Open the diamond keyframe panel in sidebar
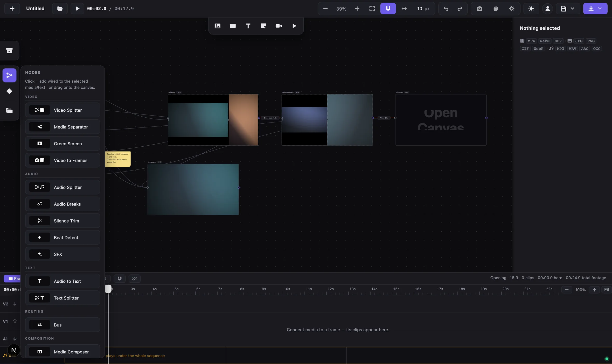Image resolution: width=612 pixels, height=364 pixels. pyautogui.click(x=9, y=91)
